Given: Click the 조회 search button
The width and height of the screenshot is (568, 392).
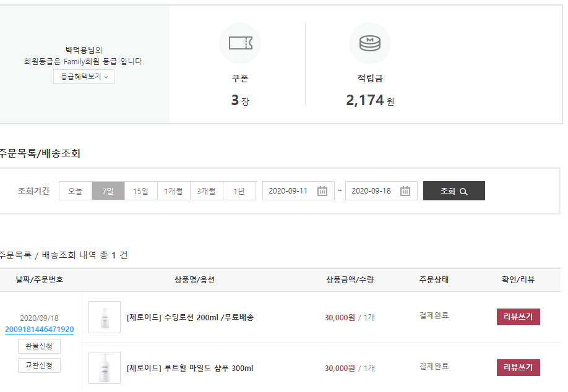Looking at the screenshot, I should (454, 191).
